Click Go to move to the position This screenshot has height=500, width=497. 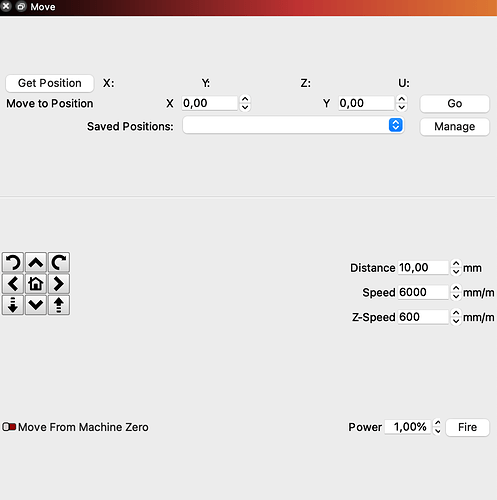455,104
